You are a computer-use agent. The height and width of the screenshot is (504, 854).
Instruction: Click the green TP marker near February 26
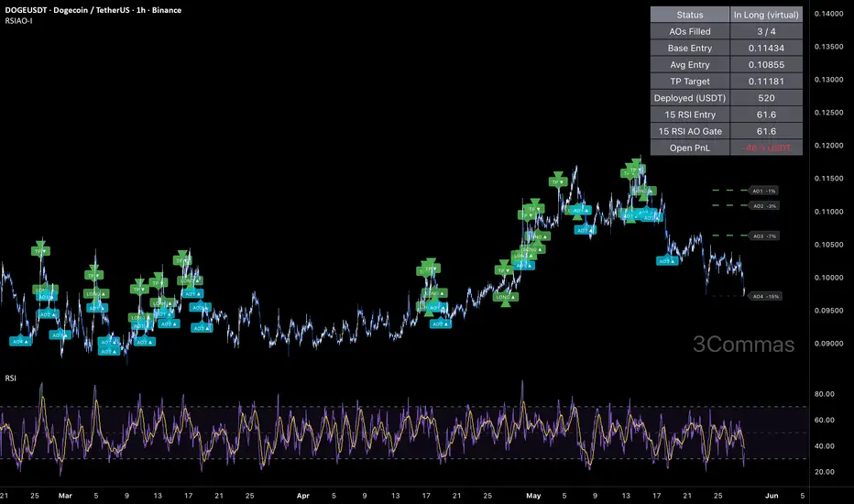click(40, 251)
